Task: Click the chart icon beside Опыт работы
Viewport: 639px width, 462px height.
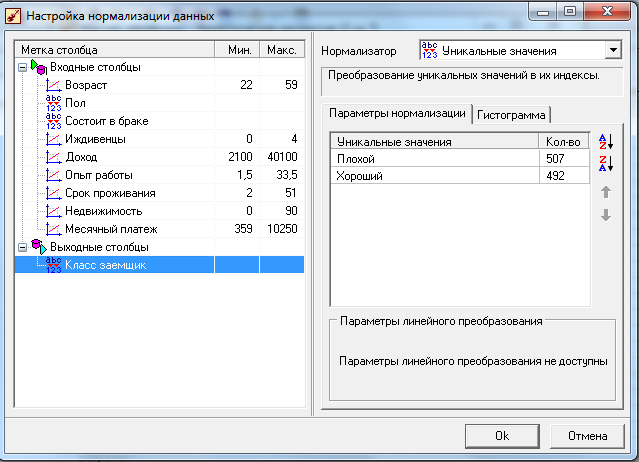Action: point(53,175)
